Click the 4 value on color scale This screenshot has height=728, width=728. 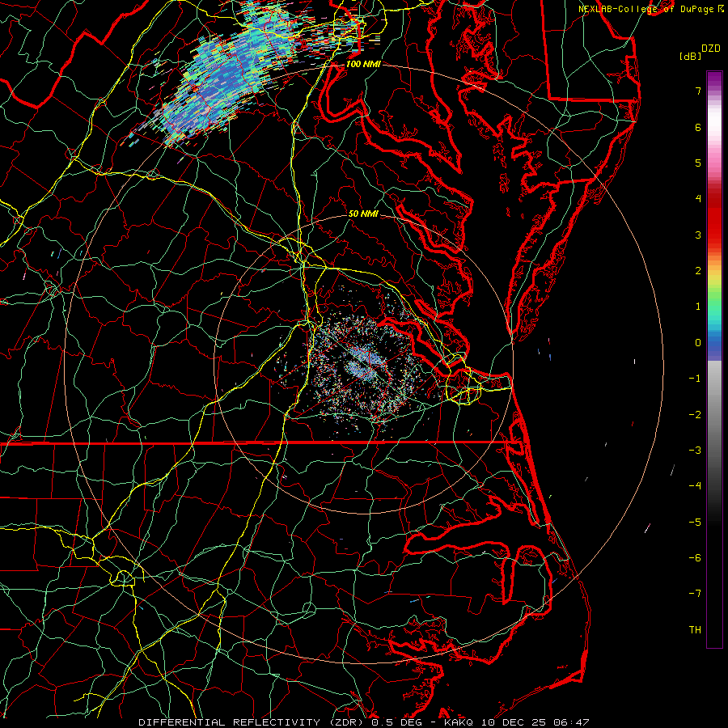point(698,199)
